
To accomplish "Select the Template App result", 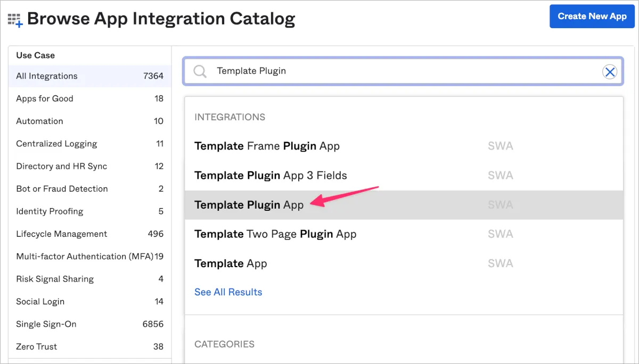I will [x=231, y=263].
